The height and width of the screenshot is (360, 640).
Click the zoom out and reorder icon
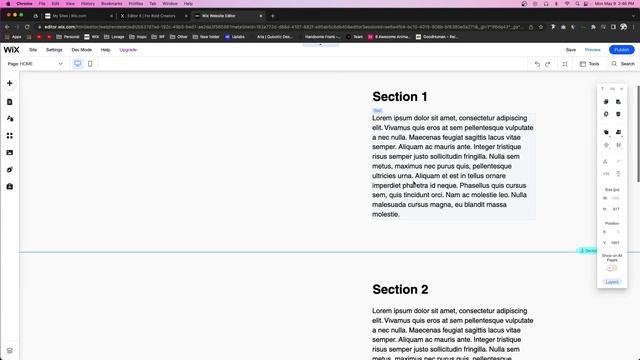coord(565,64)
